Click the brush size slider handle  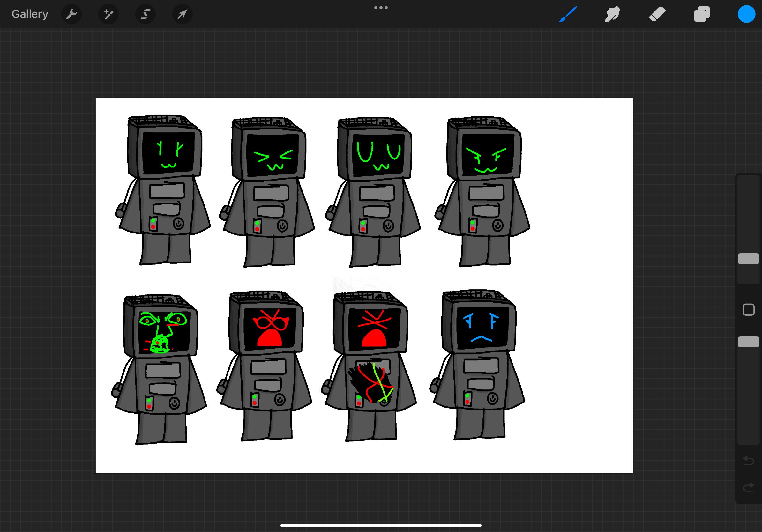pos(748,259)
